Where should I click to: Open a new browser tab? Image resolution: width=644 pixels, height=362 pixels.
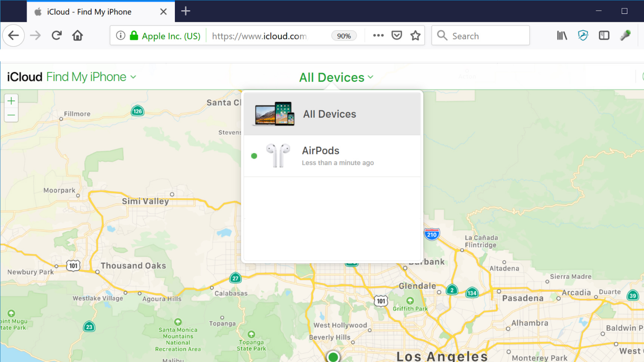(186, 11)
